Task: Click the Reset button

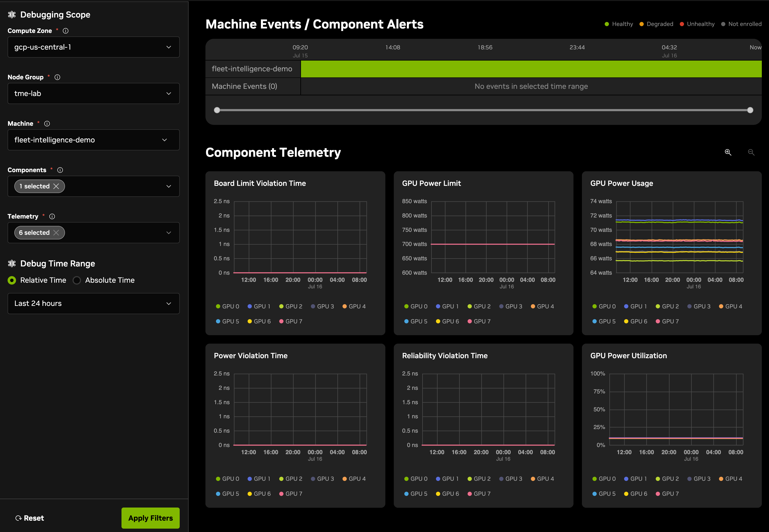Action: coord(30,518)
